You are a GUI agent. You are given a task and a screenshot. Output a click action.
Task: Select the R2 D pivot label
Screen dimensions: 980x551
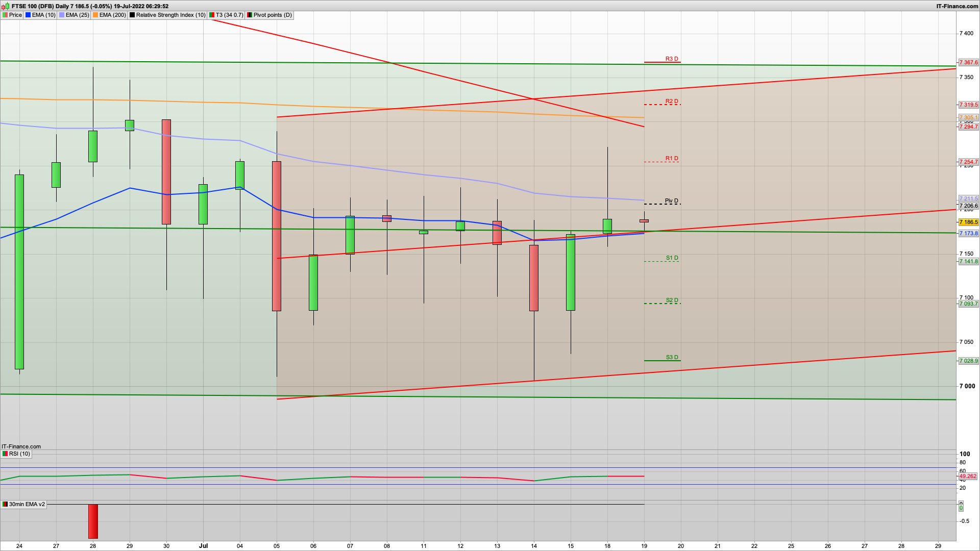[672, 101]
